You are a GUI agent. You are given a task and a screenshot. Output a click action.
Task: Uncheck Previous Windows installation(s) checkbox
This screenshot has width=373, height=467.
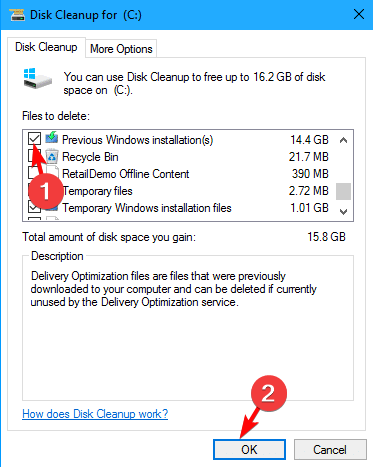(x=34, y=138)
